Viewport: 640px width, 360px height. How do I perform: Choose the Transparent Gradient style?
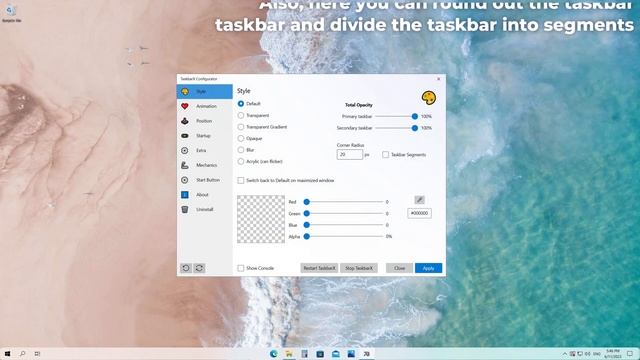click(x=241, y=127)
